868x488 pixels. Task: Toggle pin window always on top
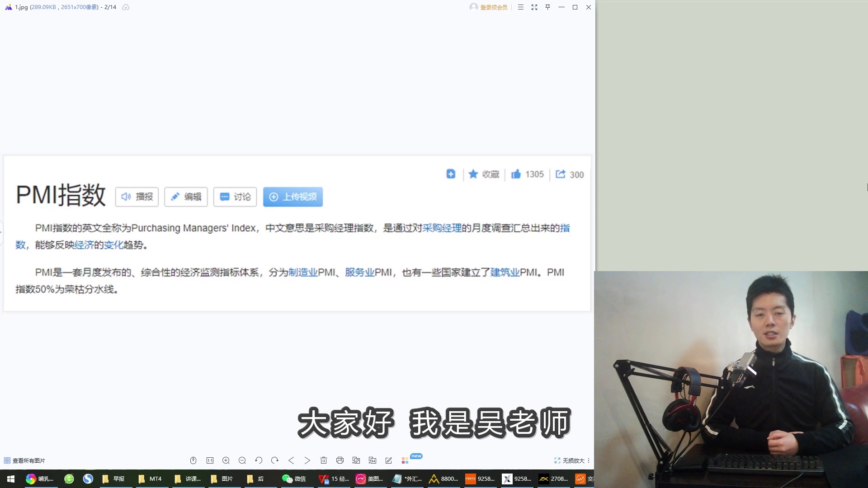click(x=548, y=7)
